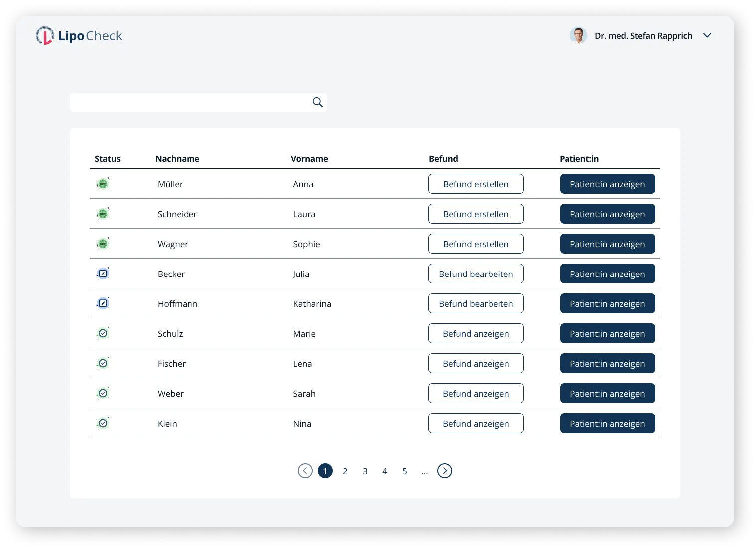Click the next page arrow in pagination

tap(444, 470)
